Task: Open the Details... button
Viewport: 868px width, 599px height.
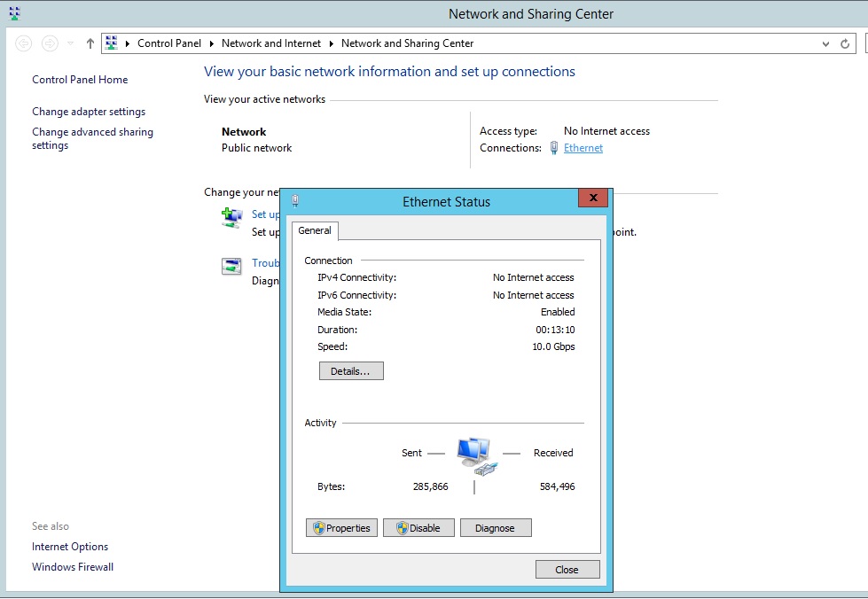Action: pos(351,371)
